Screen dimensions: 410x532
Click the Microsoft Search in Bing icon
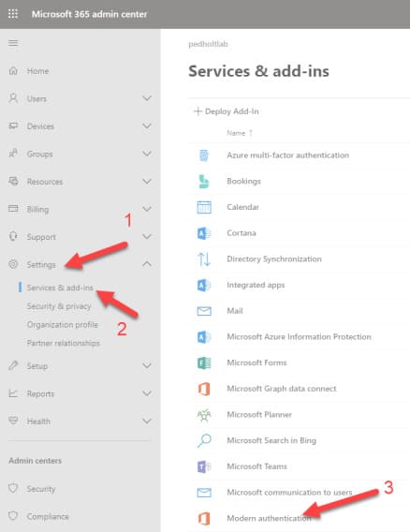pyautogui.click(x=204, y=440)
